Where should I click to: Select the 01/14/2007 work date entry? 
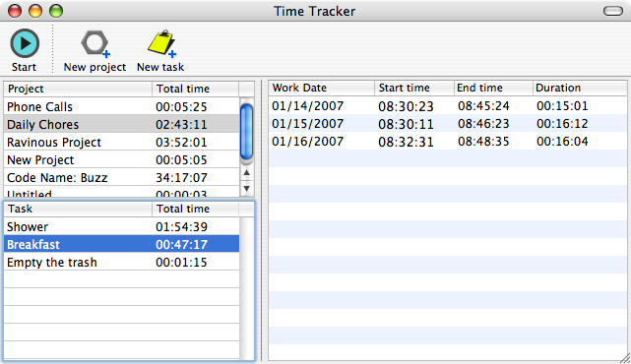(308, 106)
